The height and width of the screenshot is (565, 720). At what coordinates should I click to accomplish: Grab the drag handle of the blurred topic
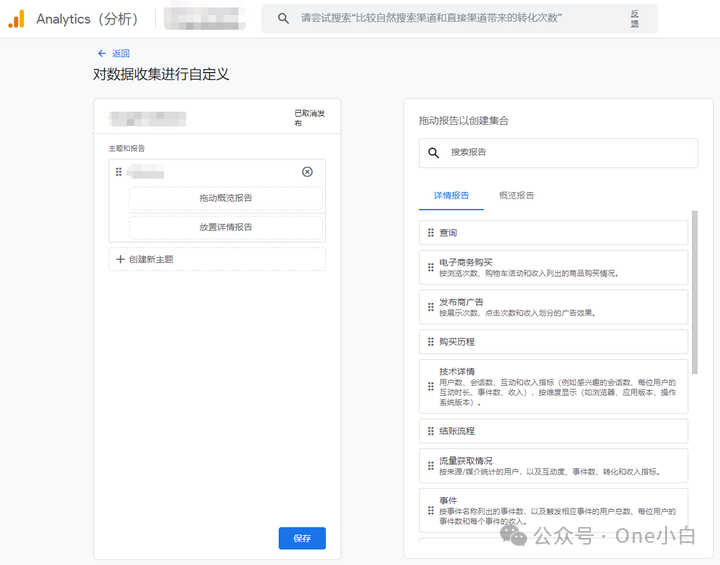pos(118,172)
